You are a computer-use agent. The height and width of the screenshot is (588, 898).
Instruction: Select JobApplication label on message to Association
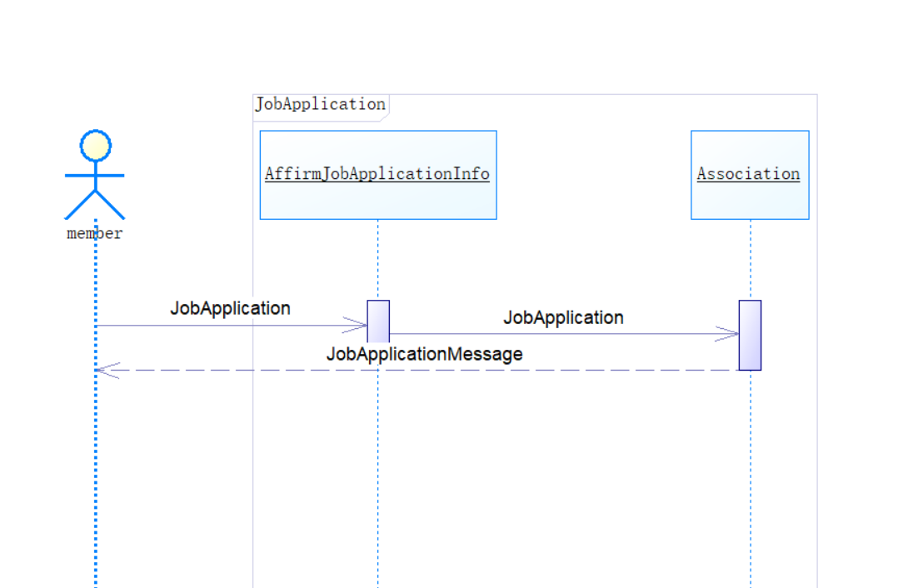tap(563, 317)
